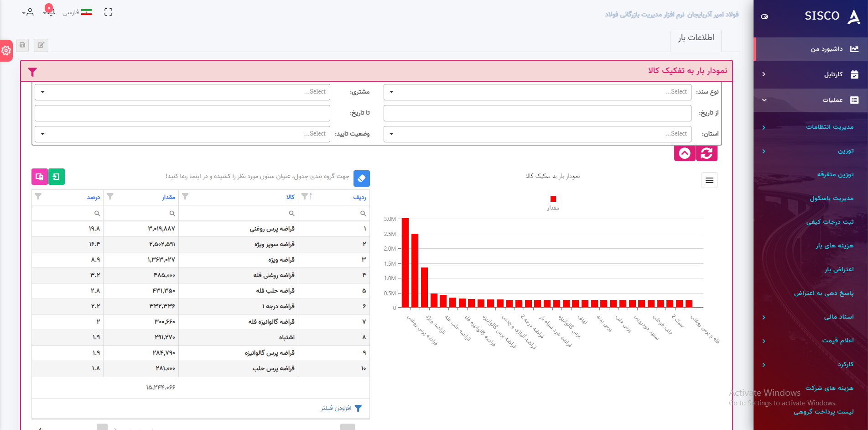Open the red settings gear
868x430 pixels.
tap(6, 51)
